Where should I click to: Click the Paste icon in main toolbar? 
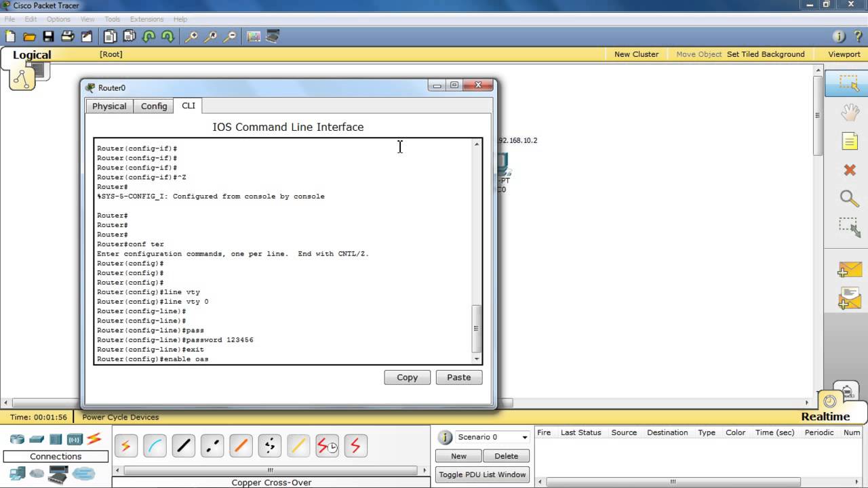click(x=129, y=37)
